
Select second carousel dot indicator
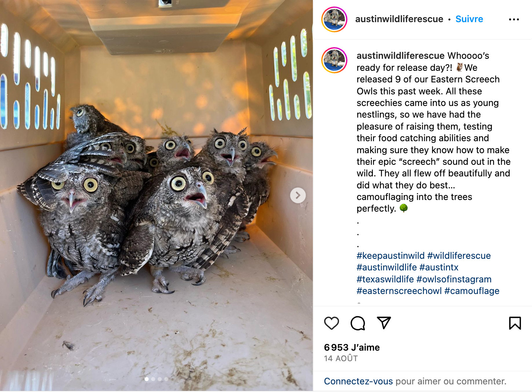[153, 379]
